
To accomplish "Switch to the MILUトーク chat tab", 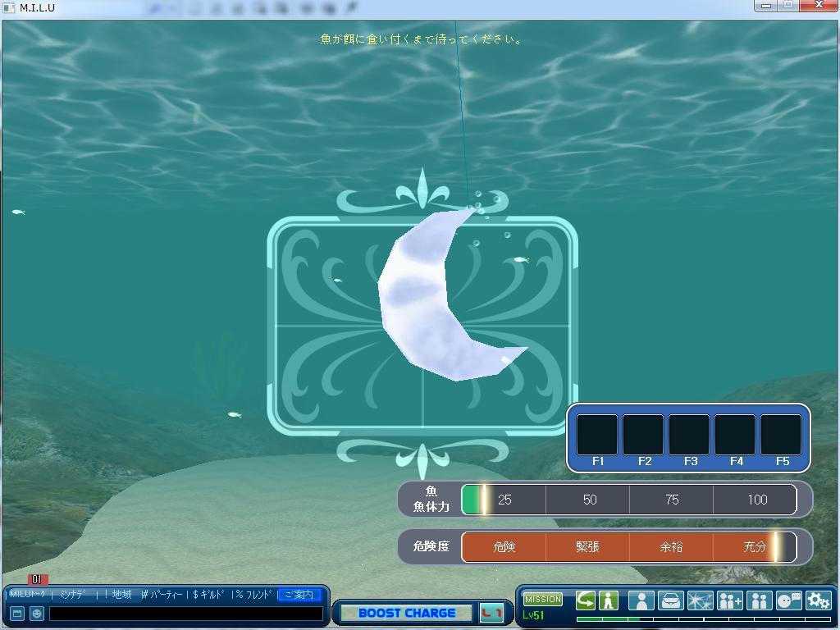I will pos(27,595).
